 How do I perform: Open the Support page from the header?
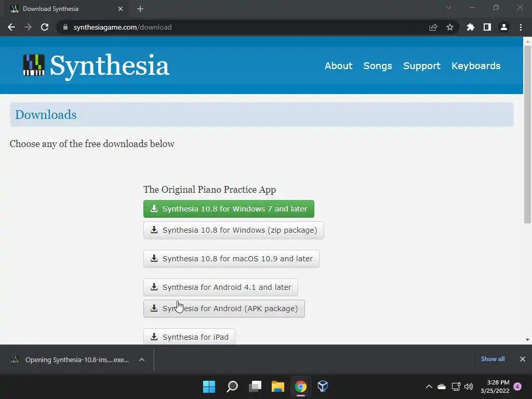tap(422, 66)
